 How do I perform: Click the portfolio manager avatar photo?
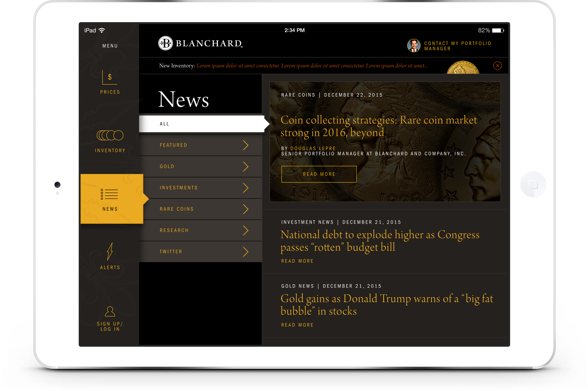click(x=414, y=45)
